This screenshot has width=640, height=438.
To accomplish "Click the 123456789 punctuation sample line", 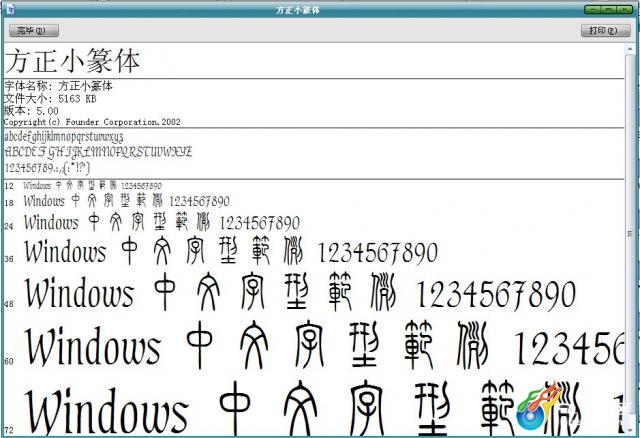I will [x=47, y=168].
